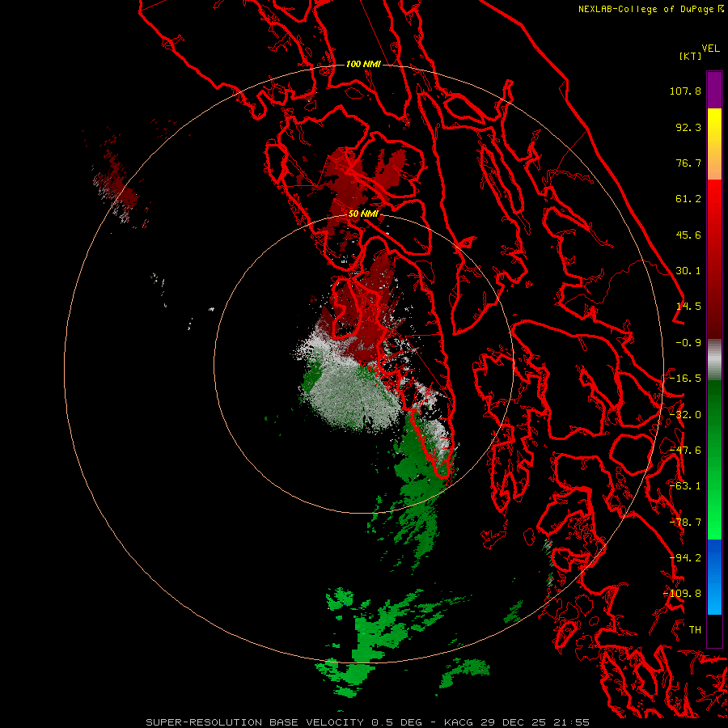Click the -0.9 velocity scale value
The height and width of the screenshot is (728, 728).
[688, 343]
